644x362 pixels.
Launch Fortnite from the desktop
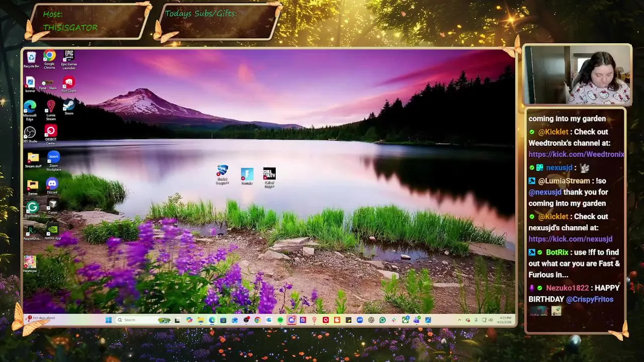pos(247,176)
